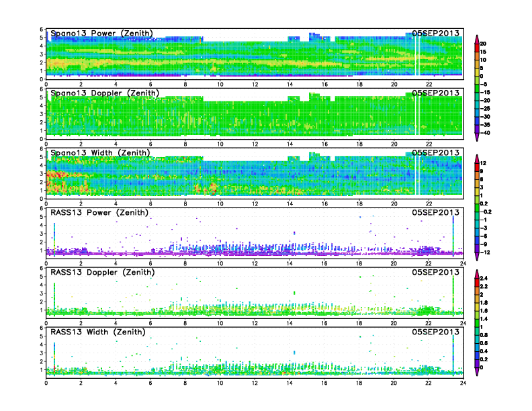Select the 05SEP2013 date in RASS13 Doppler panel

(436, 272)
